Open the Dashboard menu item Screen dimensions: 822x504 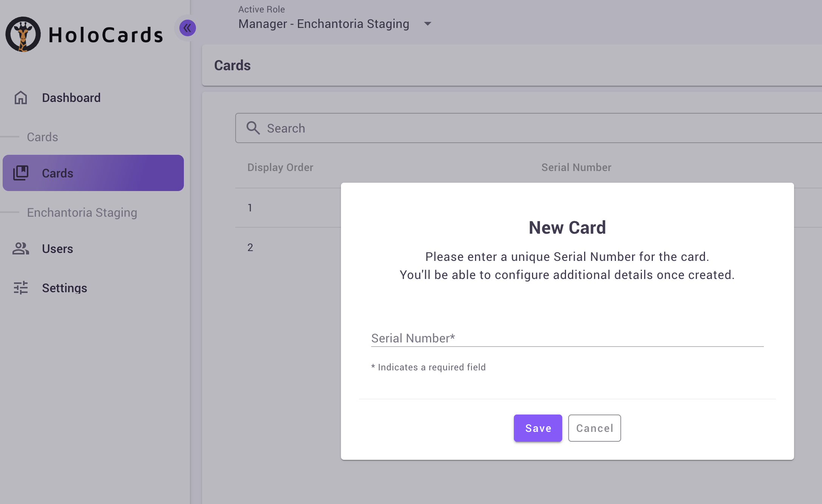tap(71, 98)
